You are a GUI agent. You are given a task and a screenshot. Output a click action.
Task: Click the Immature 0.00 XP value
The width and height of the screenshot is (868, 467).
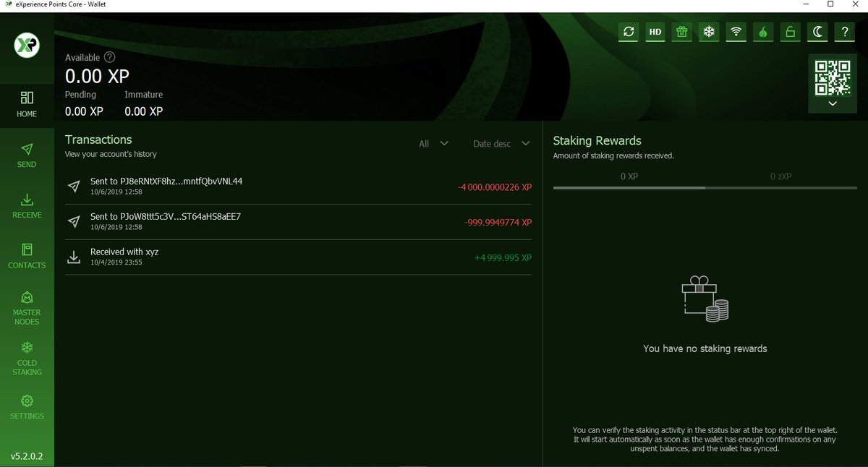[143, 111]
